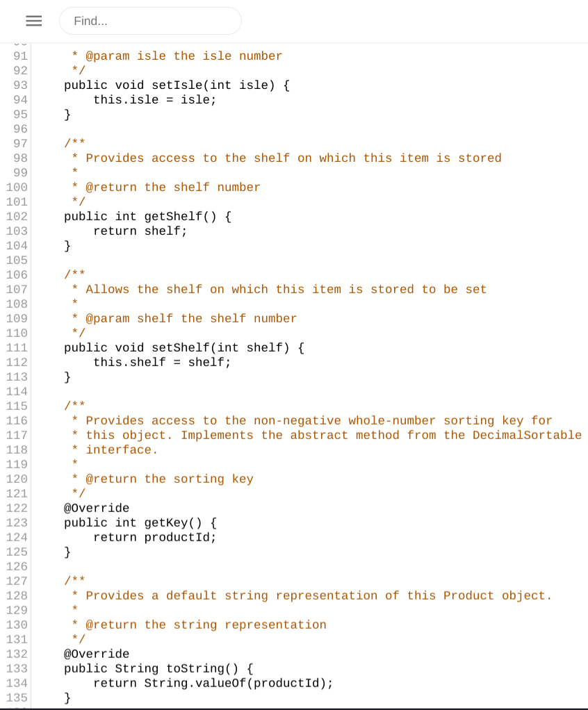Viewport: 588px width, 710px height.
Task: Click the return productId statement
Action: 154,537
